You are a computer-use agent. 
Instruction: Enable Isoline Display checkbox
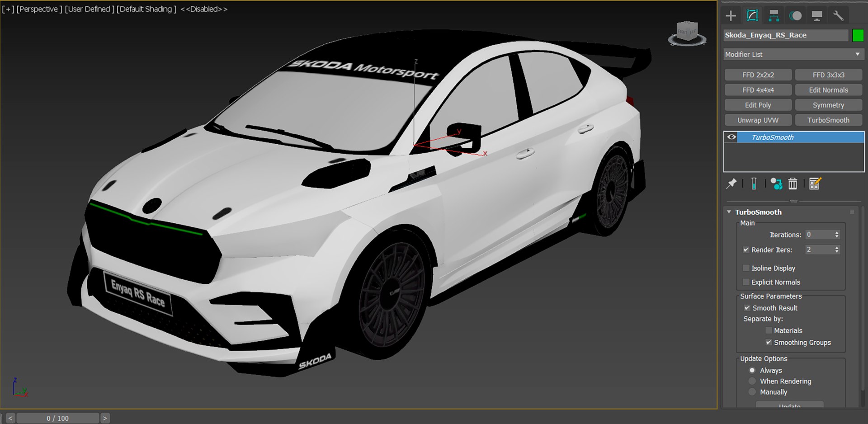pyautogui.click(x=746, y=268)
